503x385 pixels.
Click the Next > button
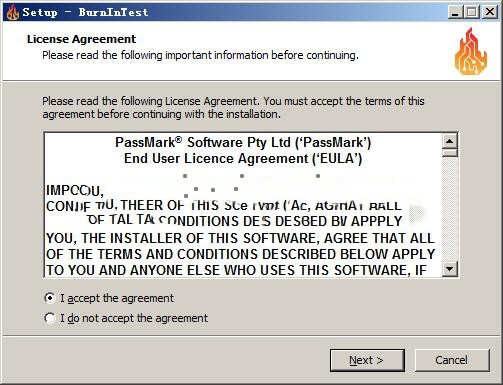(367, 360)
